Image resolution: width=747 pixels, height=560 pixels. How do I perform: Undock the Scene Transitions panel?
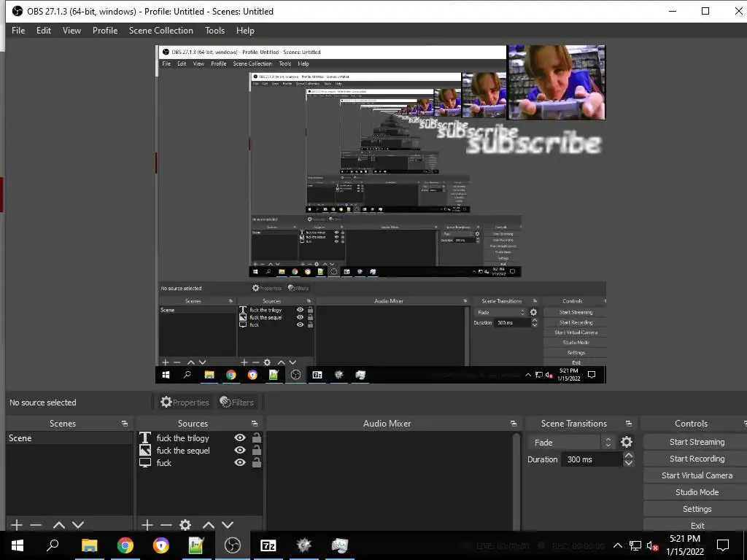coord(628,424)
